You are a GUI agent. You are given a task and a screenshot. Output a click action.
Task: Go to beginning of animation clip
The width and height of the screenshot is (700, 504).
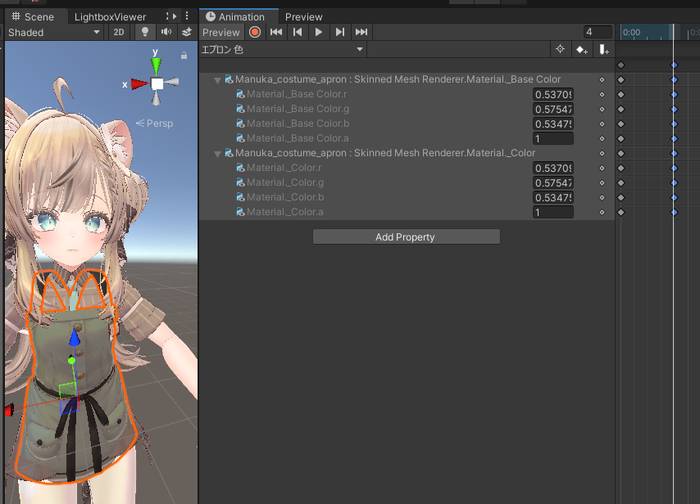click(x=276, y=32)
